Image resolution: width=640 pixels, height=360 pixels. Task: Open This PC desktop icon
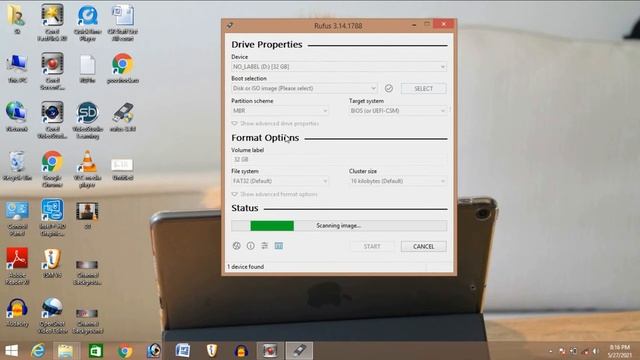[x=17, y=68]
